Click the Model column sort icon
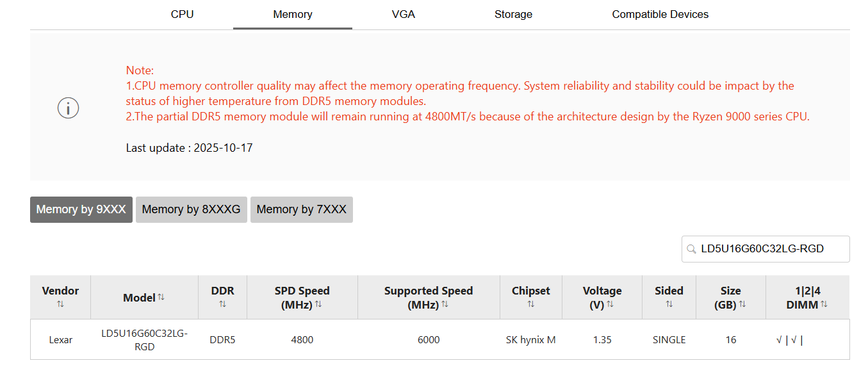This screenshot has height=372, width=868. click(x=161, y=297)
